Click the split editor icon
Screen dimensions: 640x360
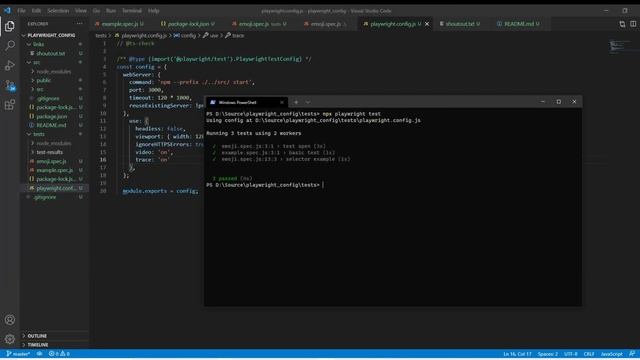(x=633, y=24)
